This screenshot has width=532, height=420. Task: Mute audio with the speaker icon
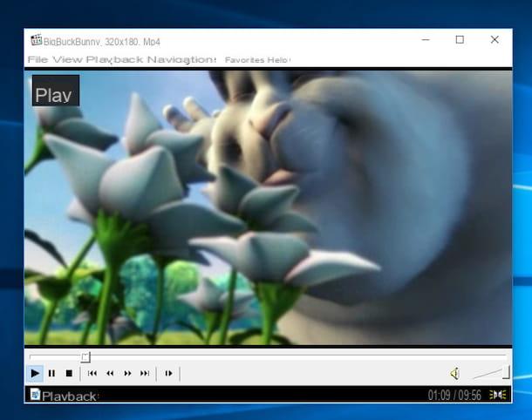455,374
